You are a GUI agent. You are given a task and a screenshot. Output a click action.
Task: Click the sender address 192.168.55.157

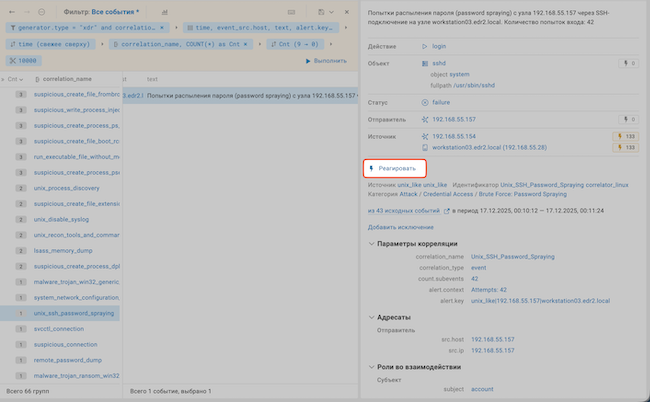[x=454, y=119]
